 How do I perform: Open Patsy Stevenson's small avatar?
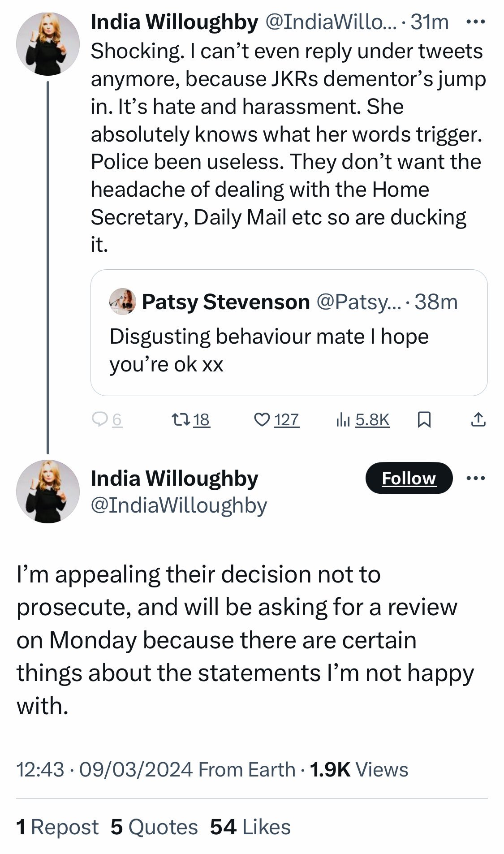[x=122, y=302]
